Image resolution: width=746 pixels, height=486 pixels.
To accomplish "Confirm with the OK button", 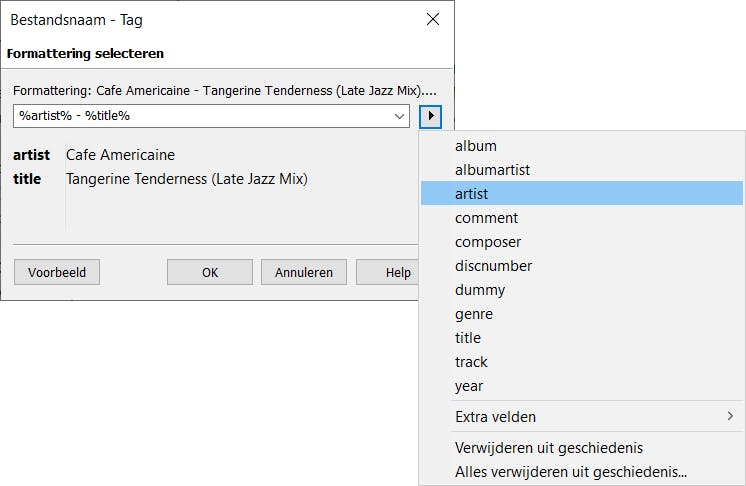I will [x=210, y=272].
